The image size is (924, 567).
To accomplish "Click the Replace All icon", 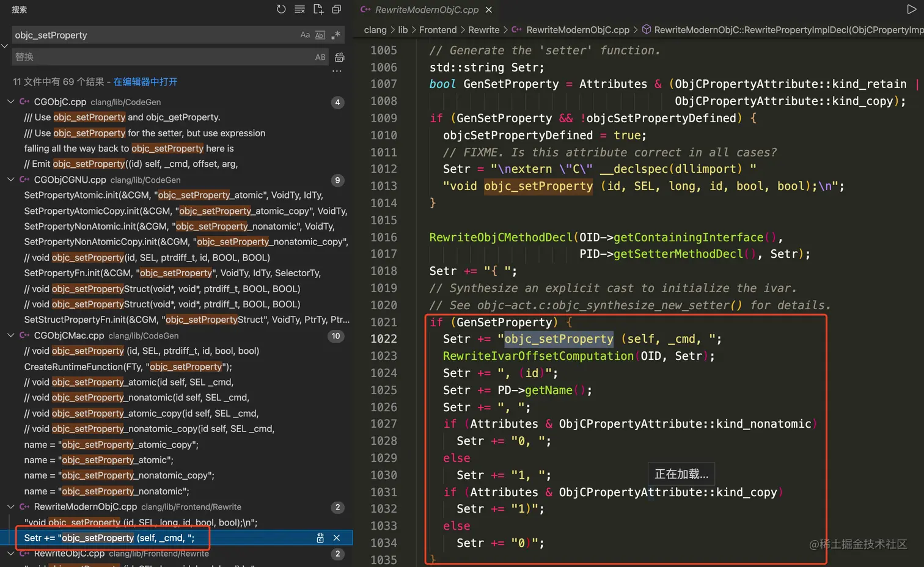I will (x=340, y=57).
